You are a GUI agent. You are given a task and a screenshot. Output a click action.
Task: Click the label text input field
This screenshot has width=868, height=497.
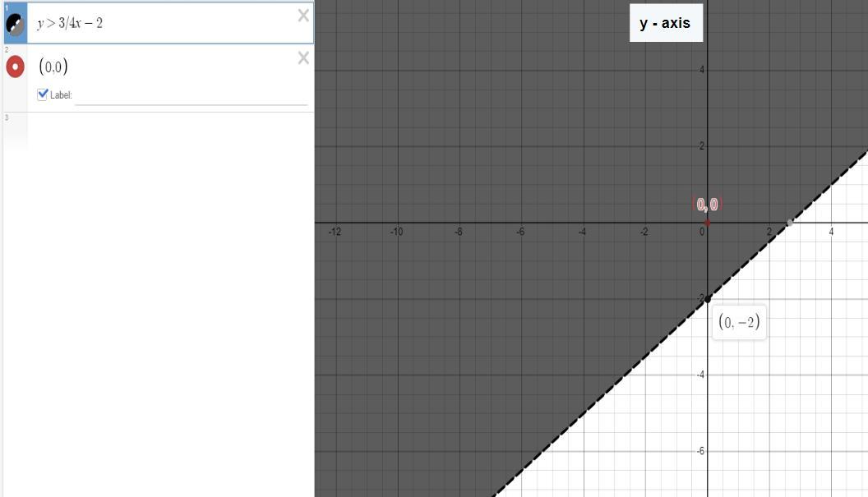pyautogui.click(x=191, y=95)
